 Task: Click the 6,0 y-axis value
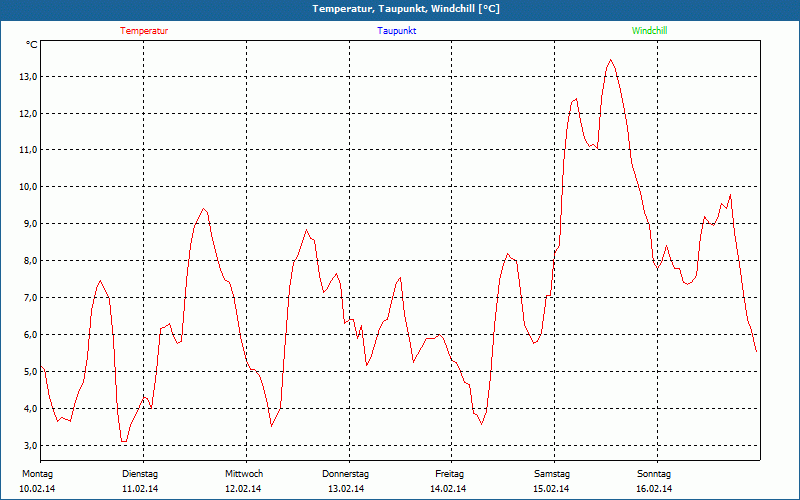[x=29, y=335]
